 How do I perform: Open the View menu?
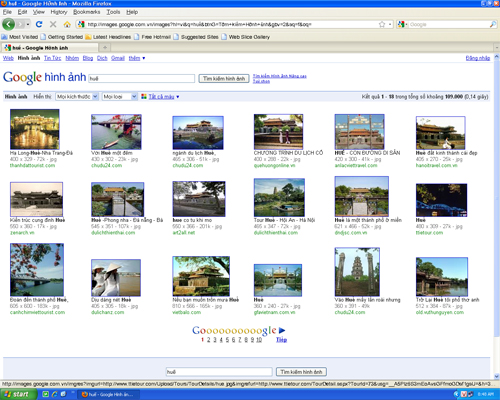point(38,12)
